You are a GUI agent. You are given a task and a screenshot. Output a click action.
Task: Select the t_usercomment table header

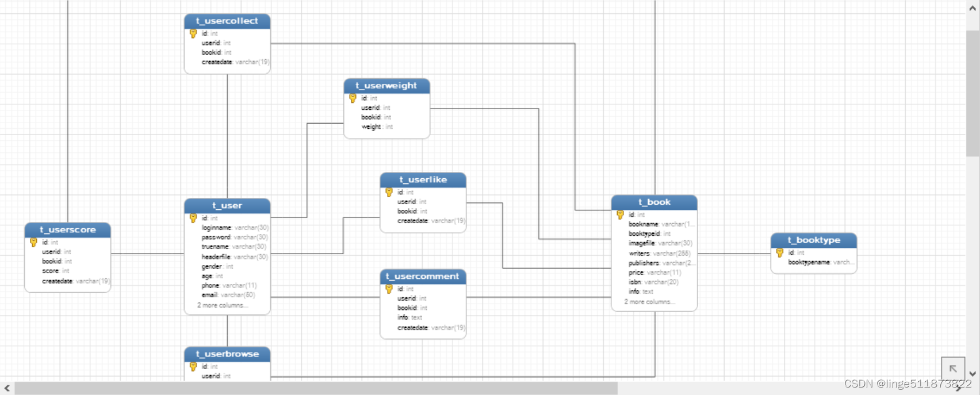(x=423, y=277)
